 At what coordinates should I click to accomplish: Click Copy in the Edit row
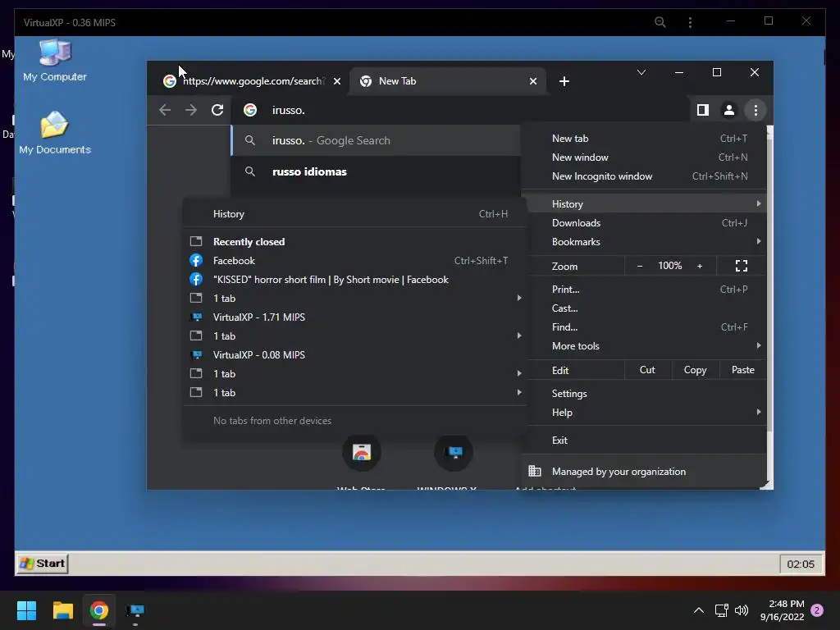click(x=695, y=370)
